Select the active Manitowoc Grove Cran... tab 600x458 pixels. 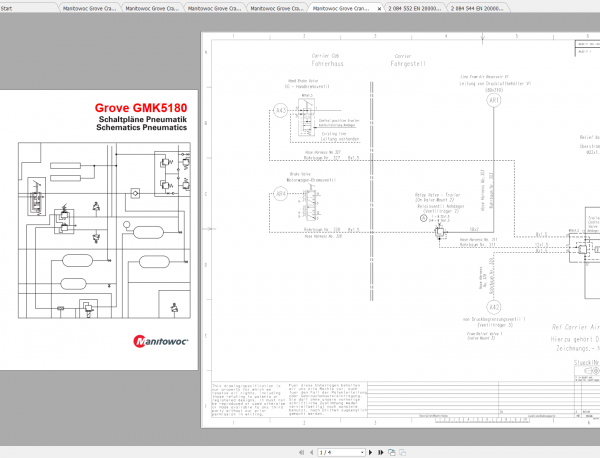(341, 8)
